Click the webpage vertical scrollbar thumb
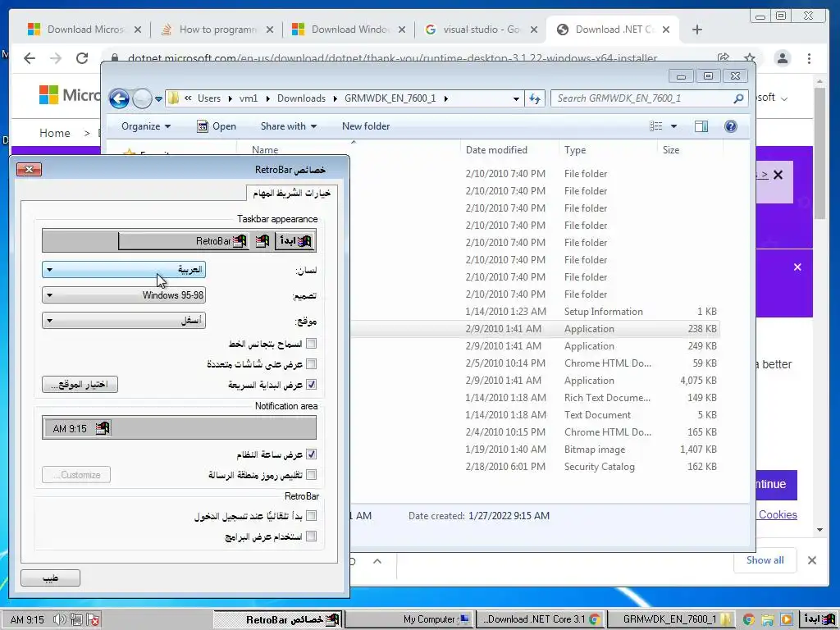The width and height of the screenshot is (840, 630). (819, 153)
